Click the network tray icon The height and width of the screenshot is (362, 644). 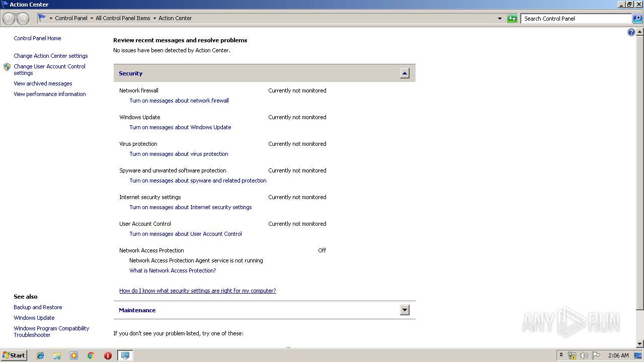pyautogui.click(x=572, y=355)
